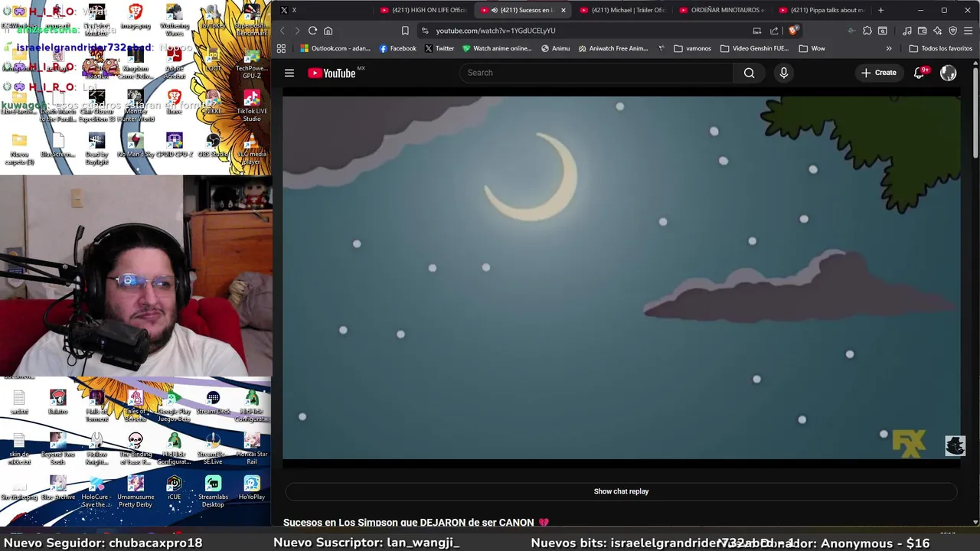Open the Watch anime online bookmark
The image size is (980, 551).
tap(497, 48)
